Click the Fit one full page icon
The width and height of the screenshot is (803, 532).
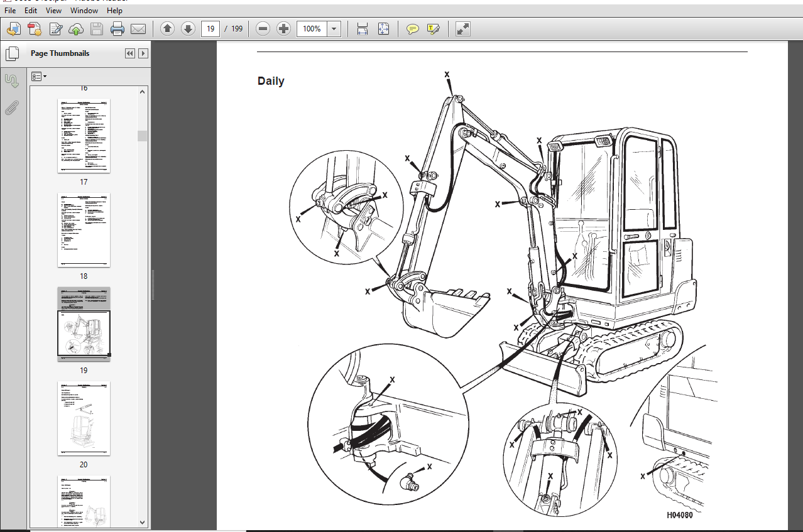tap(383, 29)
